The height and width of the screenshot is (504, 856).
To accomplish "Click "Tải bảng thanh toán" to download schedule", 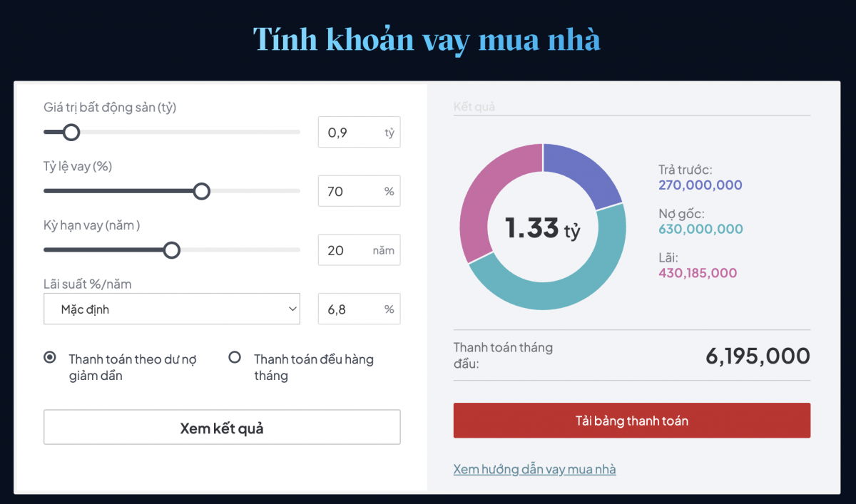I will pyautogui.click(x=631, y=420).
